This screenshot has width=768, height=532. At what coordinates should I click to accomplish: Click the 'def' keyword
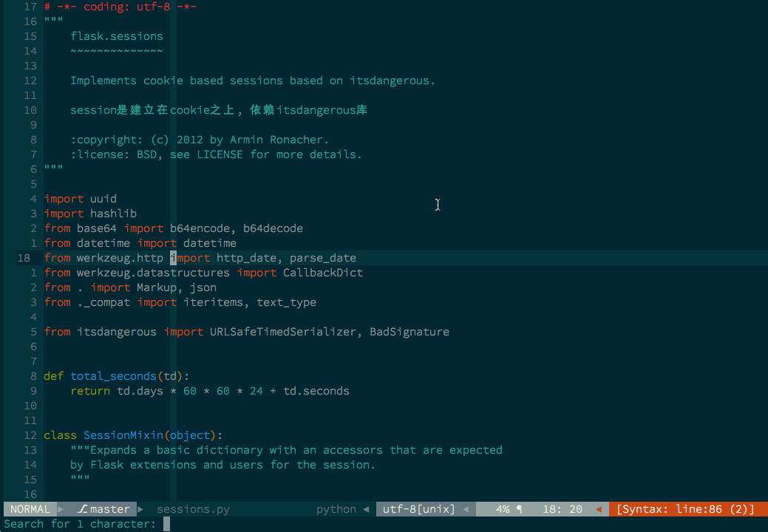coord(54,376)
